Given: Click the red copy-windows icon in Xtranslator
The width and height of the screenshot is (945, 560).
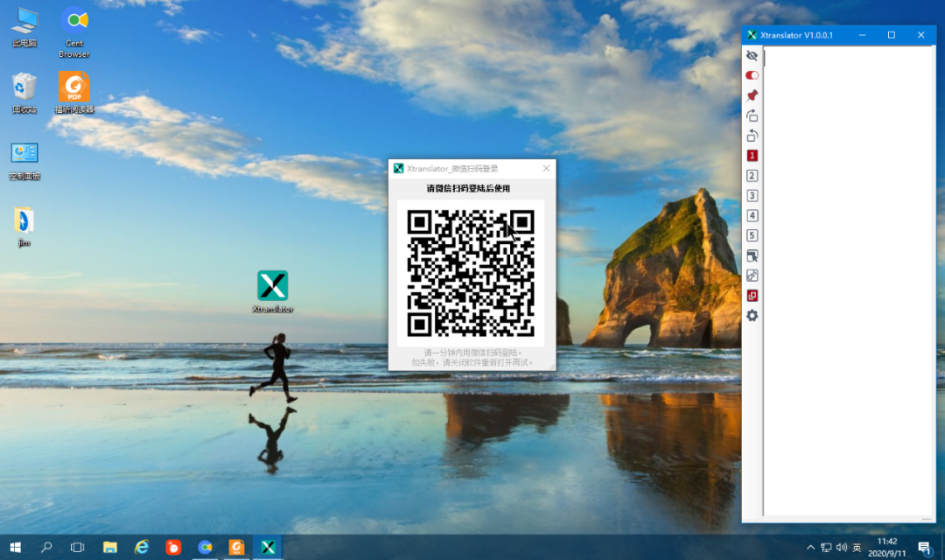Looking at the screenshot, I should pyautogui.click(x=752, y=296).
